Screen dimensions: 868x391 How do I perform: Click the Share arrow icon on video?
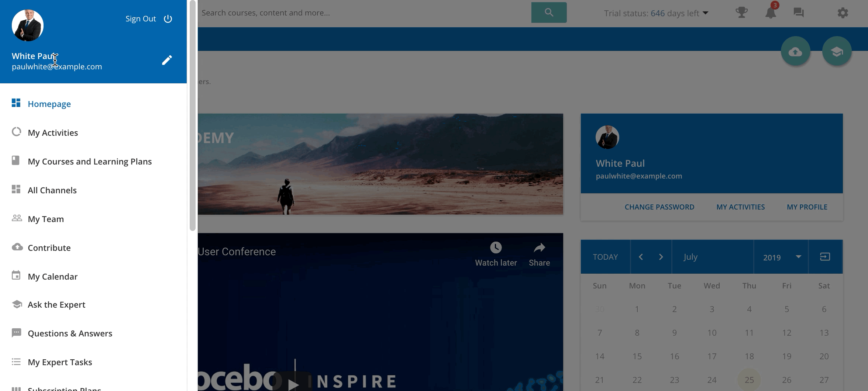539,248
